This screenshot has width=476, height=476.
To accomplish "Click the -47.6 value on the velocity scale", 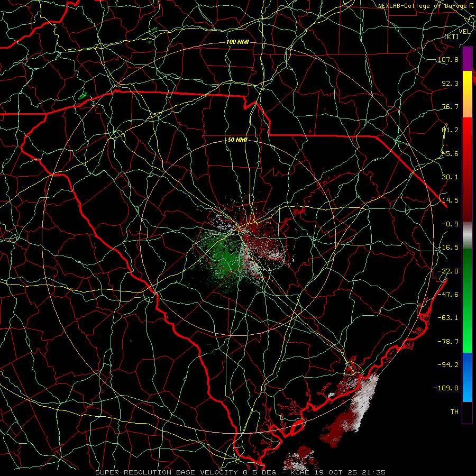I will coord(448,295).
